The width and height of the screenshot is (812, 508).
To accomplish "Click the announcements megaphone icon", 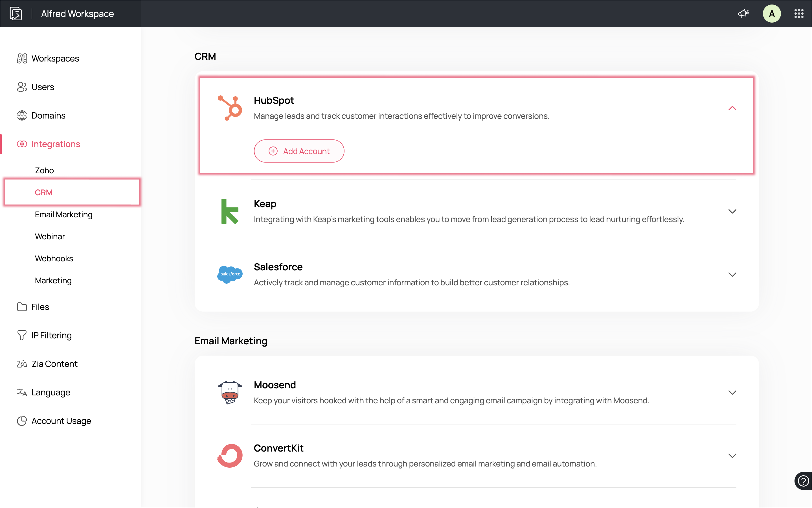I will [x=743, y=14].
